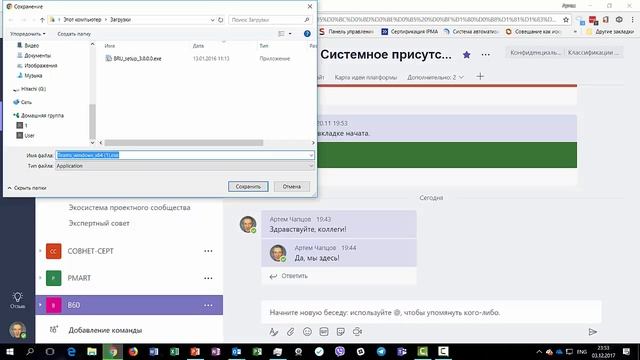Collapse folders with Скрыть папки
The height and width of the screenshot is (360, 640).
(x=27, y=188)
